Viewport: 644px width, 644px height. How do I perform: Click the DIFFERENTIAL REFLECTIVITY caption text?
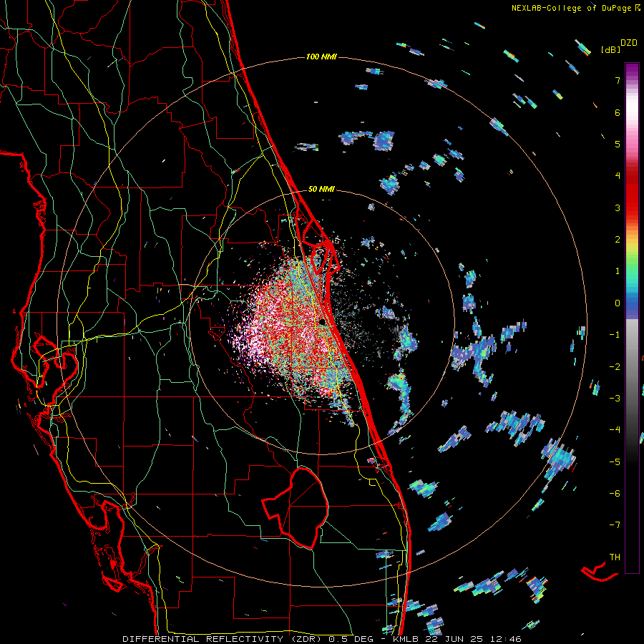pos(203,639)
